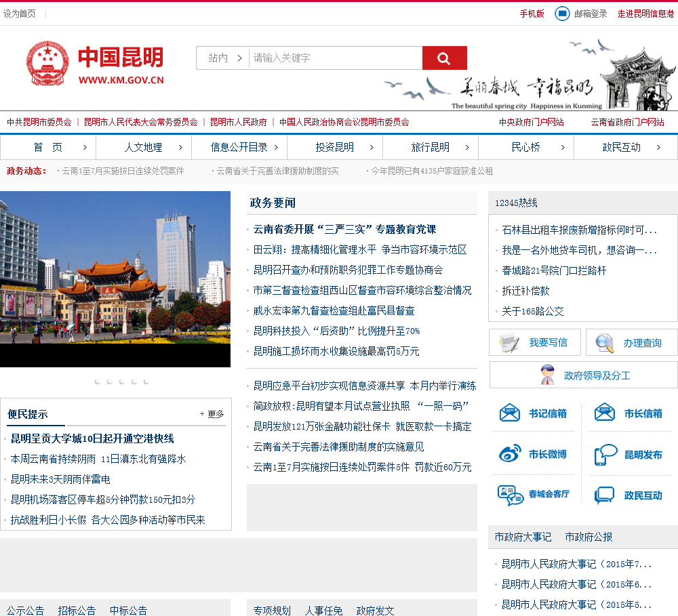Screen dimensions: 678x616
Task: Open news 云南省关于完善法律援助制度的实施意见
Action: click(338, 447)
